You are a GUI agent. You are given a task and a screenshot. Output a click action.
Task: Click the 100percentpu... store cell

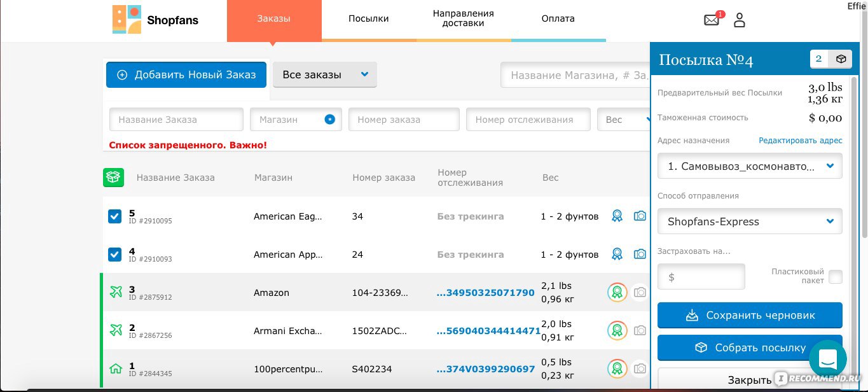point(288,368)
